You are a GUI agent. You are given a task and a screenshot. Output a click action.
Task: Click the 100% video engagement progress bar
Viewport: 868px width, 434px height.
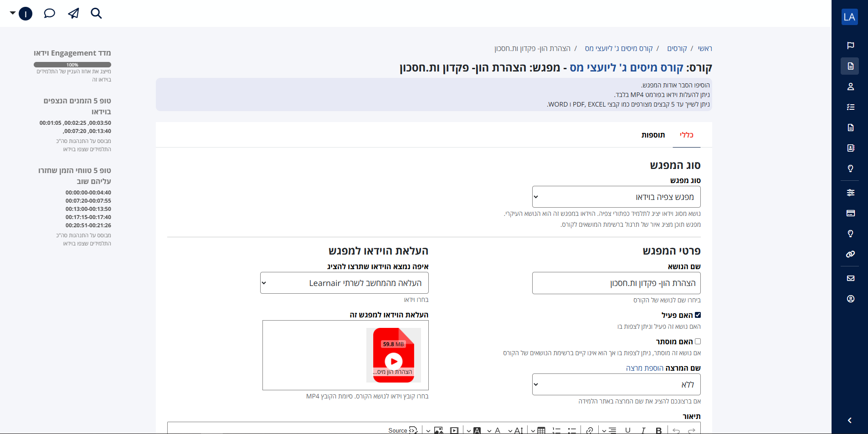point(72,65)
